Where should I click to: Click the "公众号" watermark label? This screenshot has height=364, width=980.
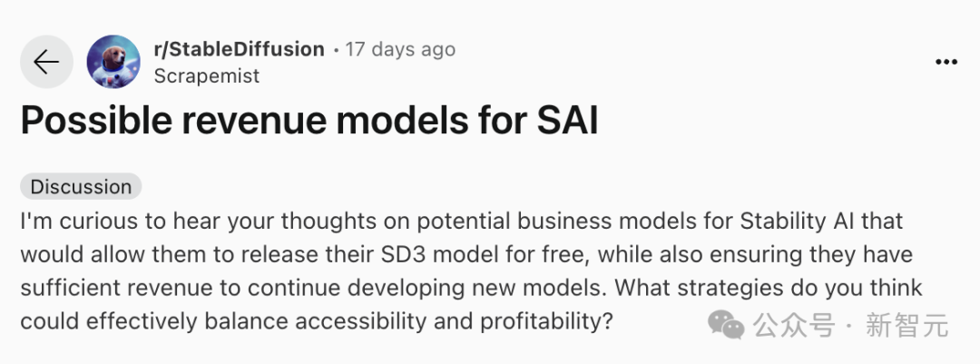click(792, 324)
